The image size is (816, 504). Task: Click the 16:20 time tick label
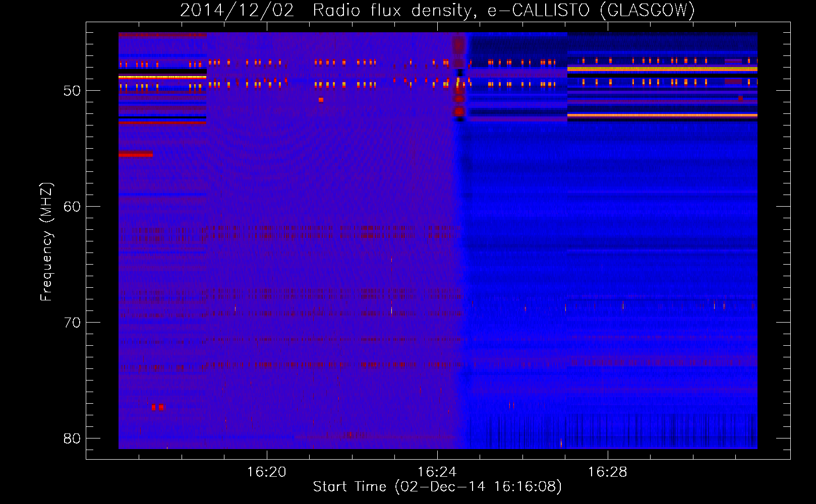click(266, 472)
